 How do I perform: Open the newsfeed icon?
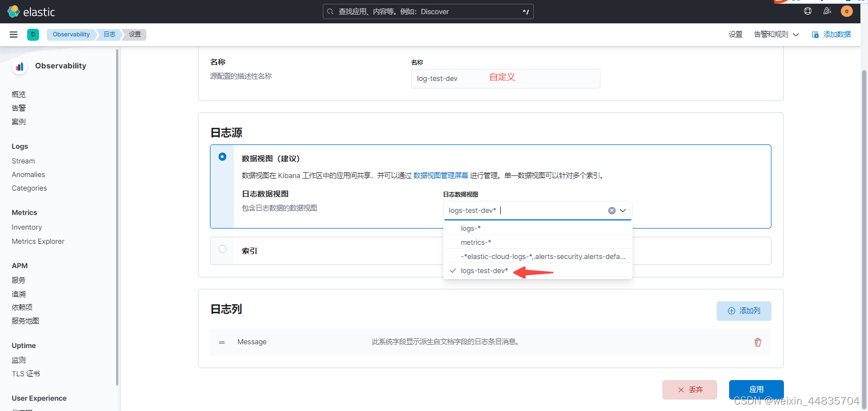(x=827, y=11)
